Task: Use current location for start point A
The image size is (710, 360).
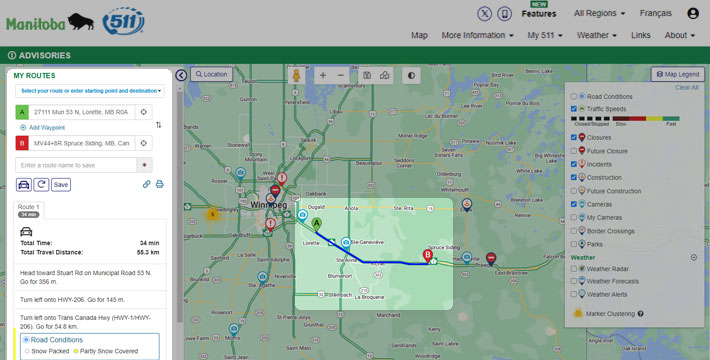Action: click(144, 112)
